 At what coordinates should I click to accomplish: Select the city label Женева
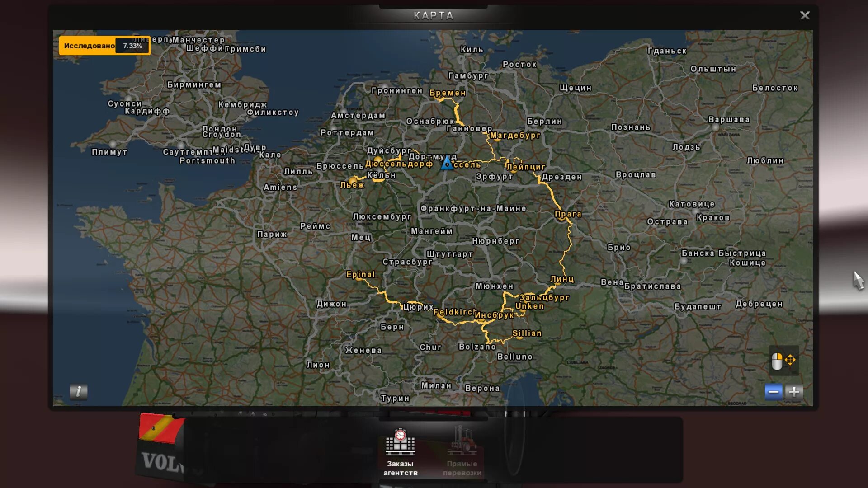click(x=363, y=351)
